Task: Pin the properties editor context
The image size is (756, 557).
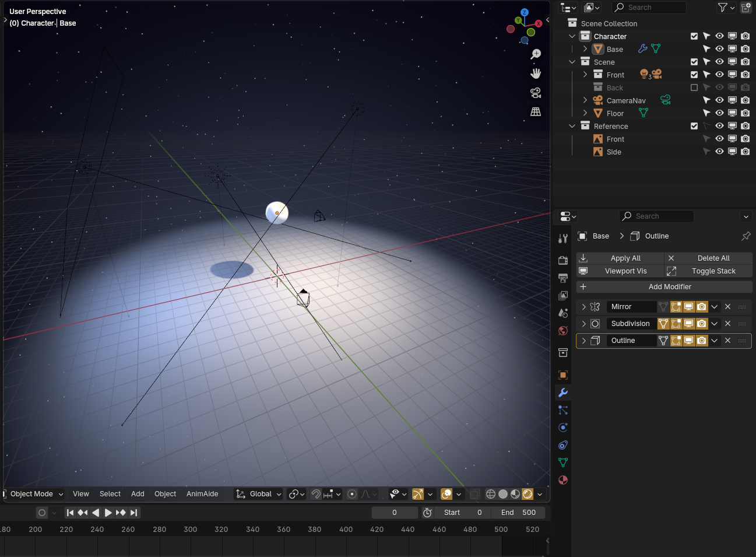Action: [746, 236]
